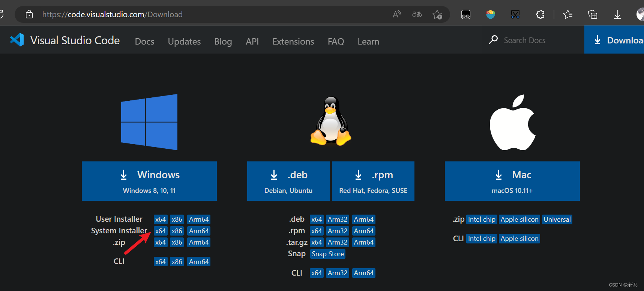Toggle the read aloud icon in address bar
The height and width of the screenshot is (291, 644).
[x=397, y=15]
